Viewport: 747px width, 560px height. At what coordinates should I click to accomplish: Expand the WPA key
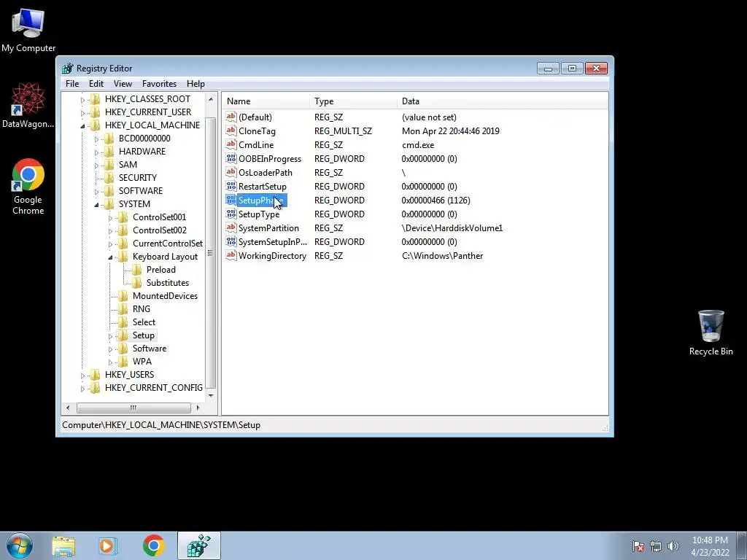tap(110, 362)
